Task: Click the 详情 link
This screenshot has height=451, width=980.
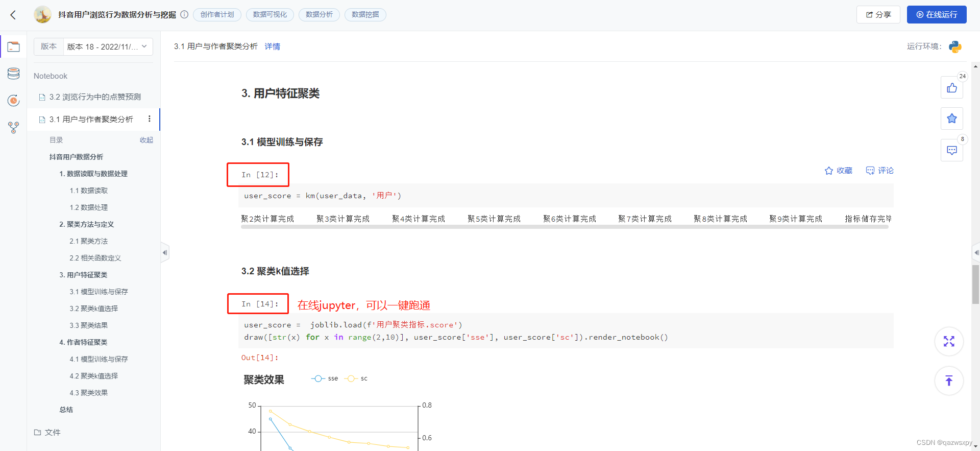Action: pyautogui.click(x=272, y=46)
